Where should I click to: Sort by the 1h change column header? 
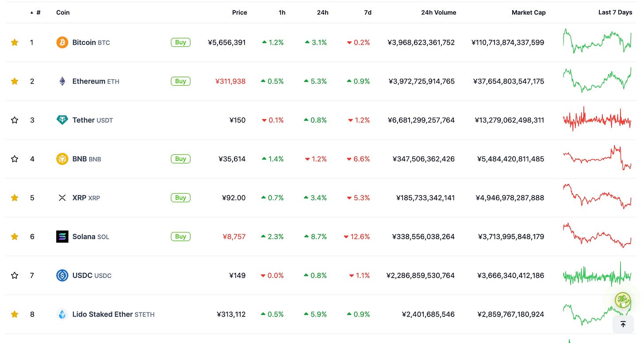282,12
